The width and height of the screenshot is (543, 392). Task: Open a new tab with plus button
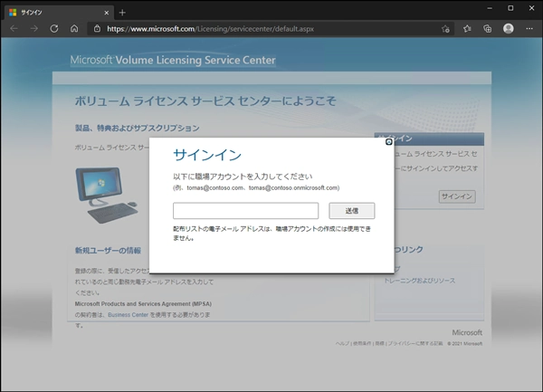[122, 13]
